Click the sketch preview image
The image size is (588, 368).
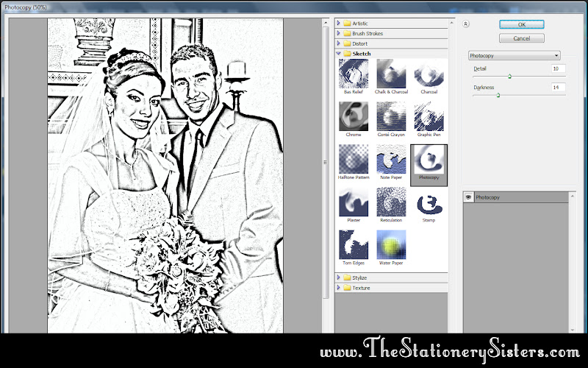[165, 176]
